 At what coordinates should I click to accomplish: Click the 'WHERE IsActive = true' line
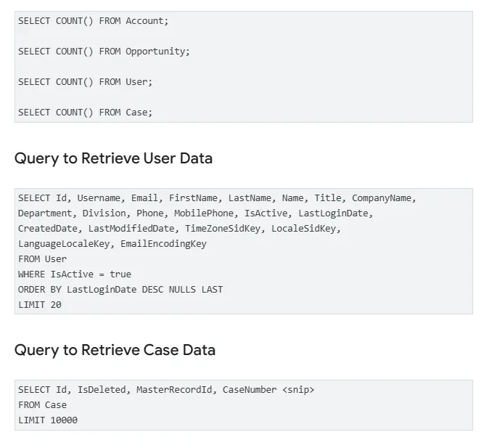(74, 274)
